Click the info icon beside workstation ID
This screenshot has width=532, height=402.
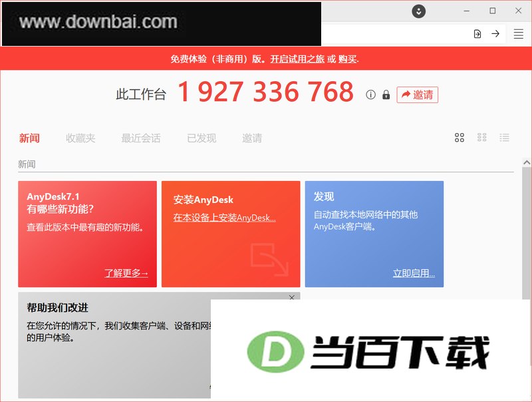(x=370, y=95)
